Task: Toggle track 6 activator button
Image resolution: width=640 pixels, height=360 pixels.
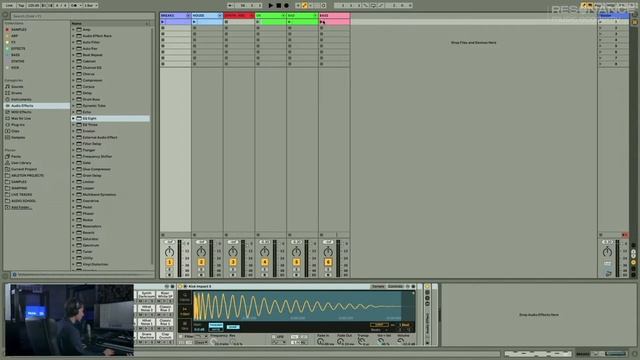Action: [x=328, y=262]
